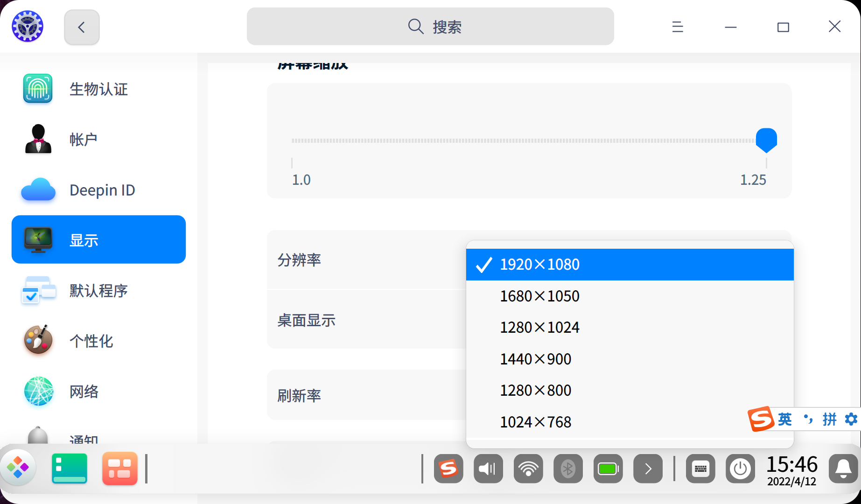Click the power button in the taskbar
The image size is (861, 504).
(x=741, y=469)
